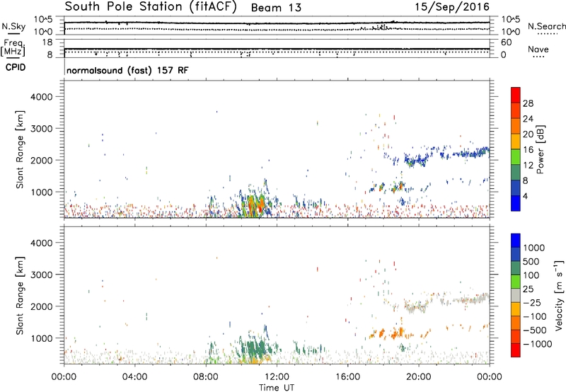Screen dimensions: 566x392
Task: Click the '08:00' time axis label
Action: pyautogui.click(x=206, y=377)
